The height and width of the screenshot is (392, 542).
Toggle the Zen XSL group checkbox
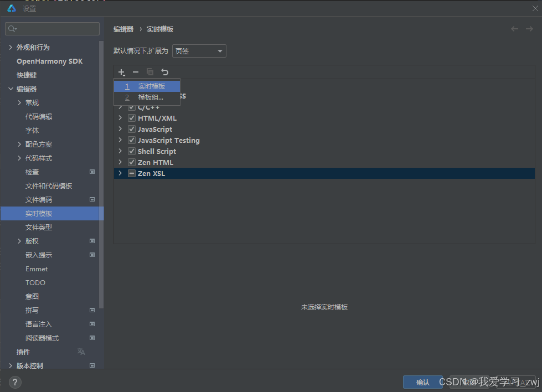click(132, 173)
